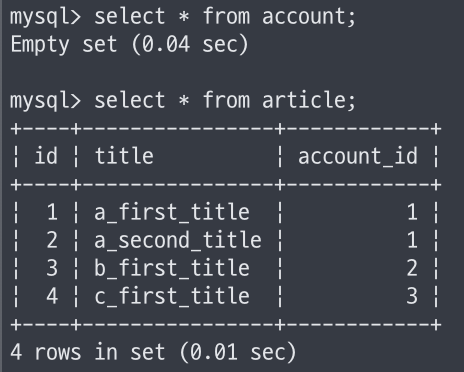Click the 'title' column header
Viewport: 464px width, 372px height.
124,156
